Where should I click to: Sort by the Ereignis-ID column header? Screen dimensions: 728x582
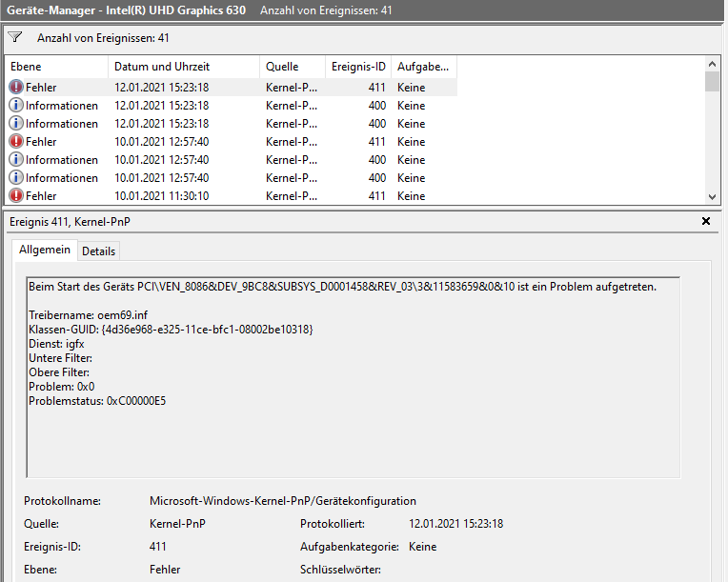(358, 67)
